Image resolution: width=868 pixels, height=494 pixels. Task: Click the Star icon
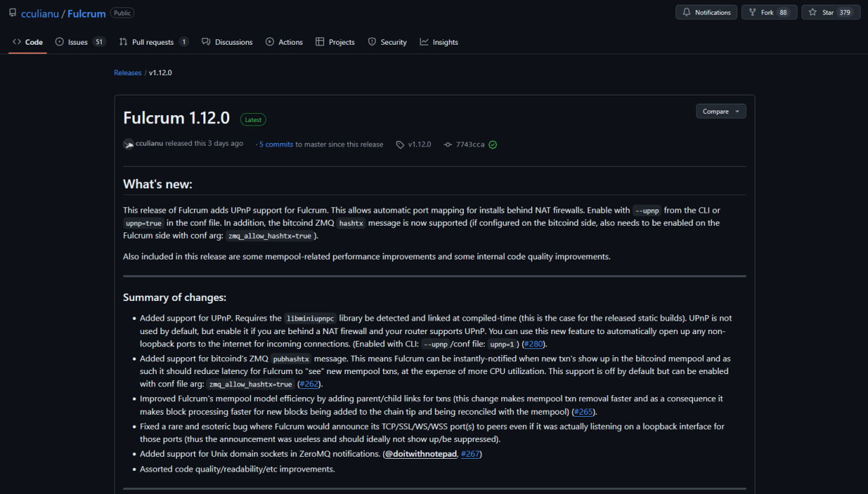(x=813, y=12)
